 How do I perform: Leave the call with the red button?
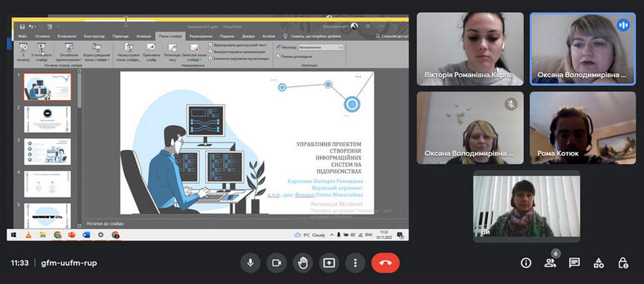tap(385, 263)
